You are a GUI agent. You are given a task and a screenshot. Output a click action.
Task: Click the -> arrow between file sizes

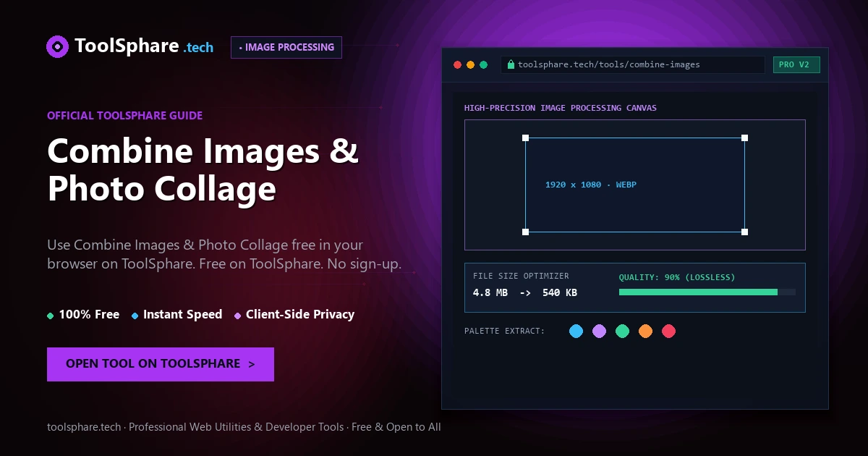tap(525, 293)
